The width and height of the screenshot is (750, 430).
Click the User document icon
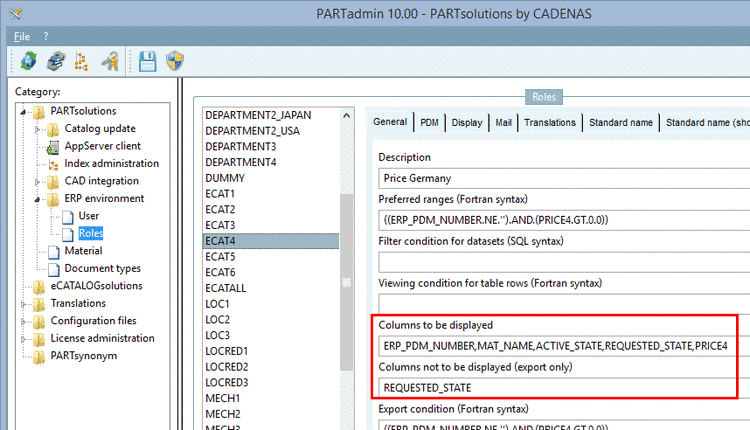68,217
